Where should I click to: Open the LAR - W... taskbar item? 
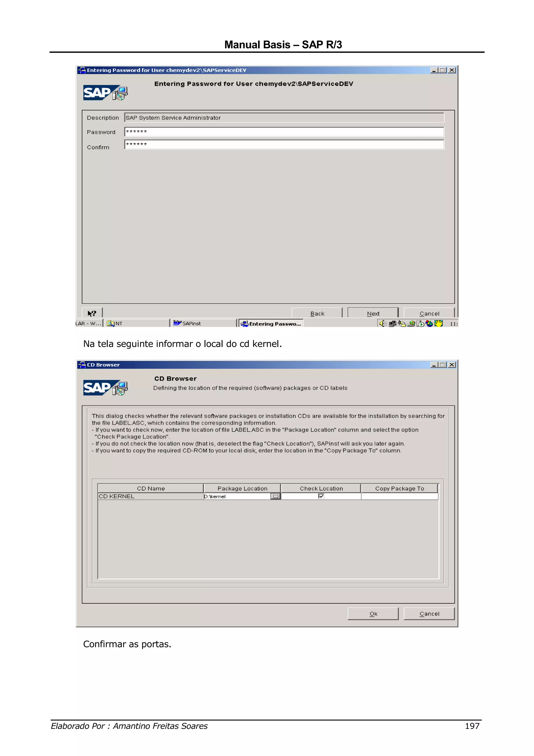[89, 323]
